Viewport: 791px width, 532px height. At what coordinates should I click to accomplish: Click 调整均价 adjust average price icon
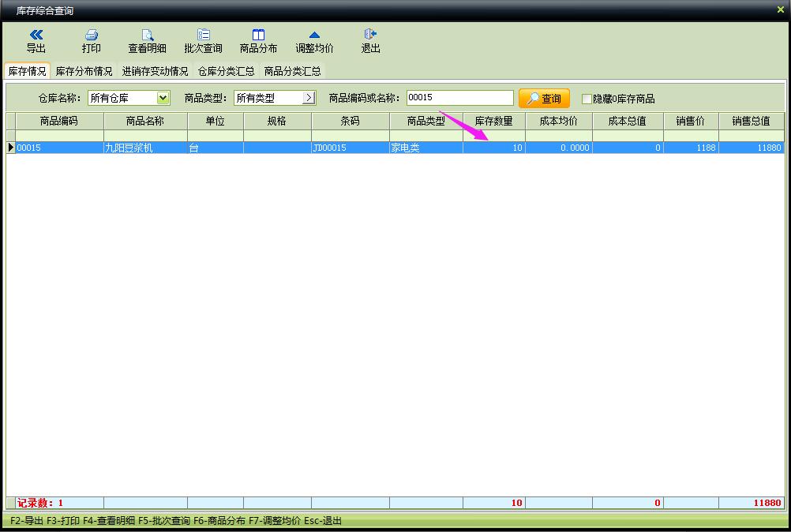(314, 35)
